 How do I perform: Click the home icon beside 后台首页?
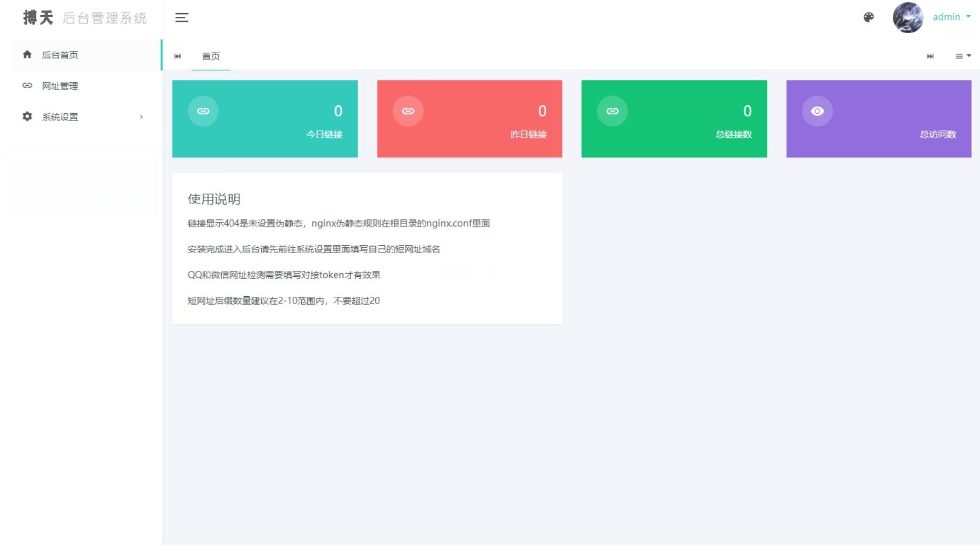[x=27, y=55]
